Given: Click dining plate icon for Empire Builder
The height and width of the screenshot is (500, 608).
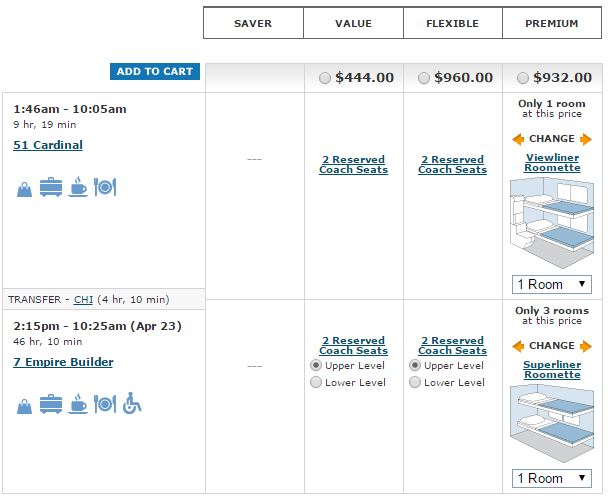Looking at the screenshot, I should [105, 404].
